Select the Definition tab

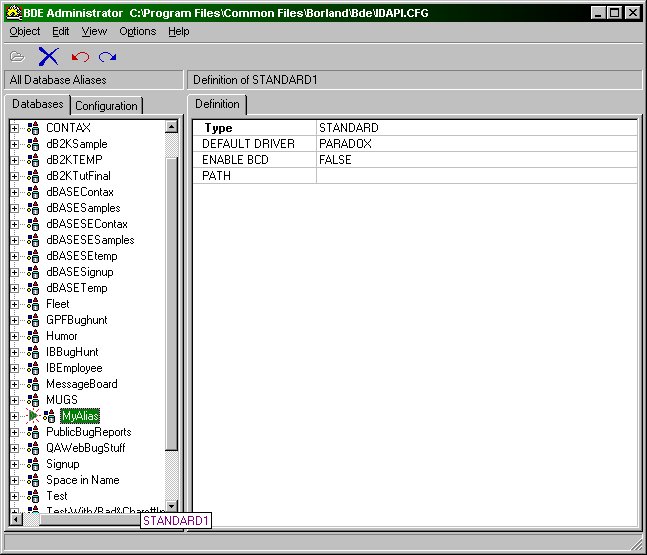[217, 104]
